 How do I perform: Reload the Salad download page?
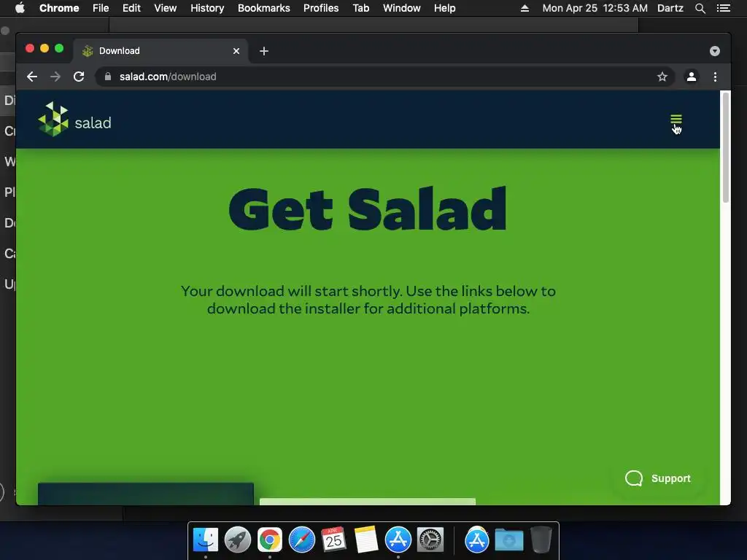[x=79, y=77]
